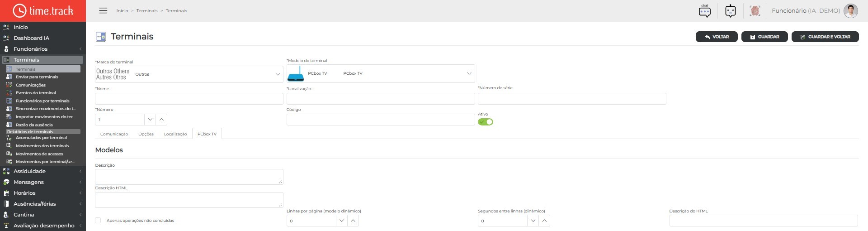Open the robot assistant icon
The height and width of the screenshot is (231, 868).
pyautogui.click(x=731, y=11)
